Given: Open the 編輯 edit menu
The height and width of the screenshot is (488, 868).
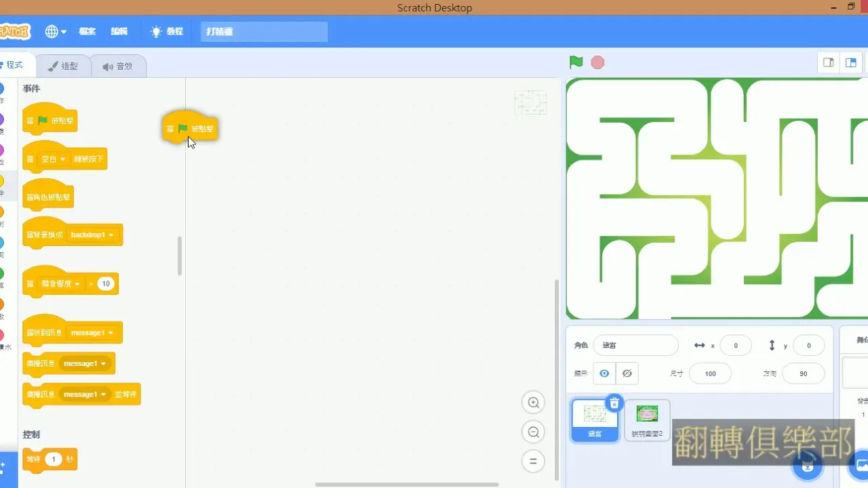Looking at the screenshot, I should click(x=119, y=31).
